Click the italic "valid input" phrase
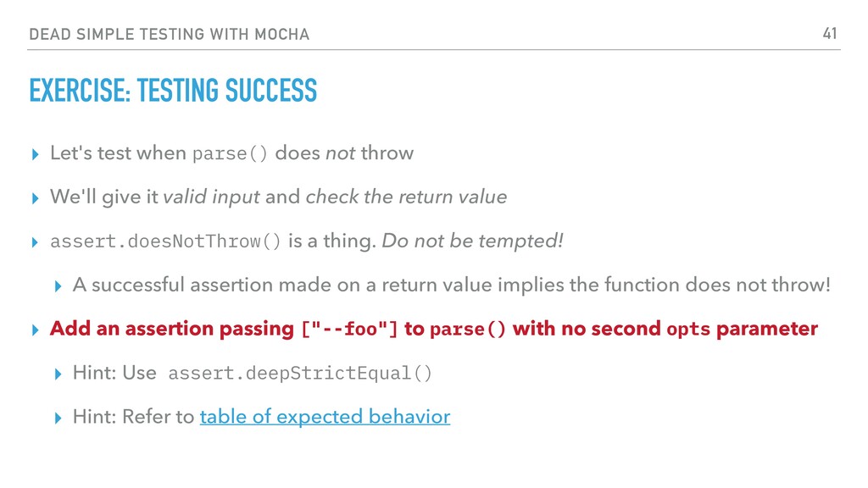Screen dimensions: 868x488 tap(211, 197)
